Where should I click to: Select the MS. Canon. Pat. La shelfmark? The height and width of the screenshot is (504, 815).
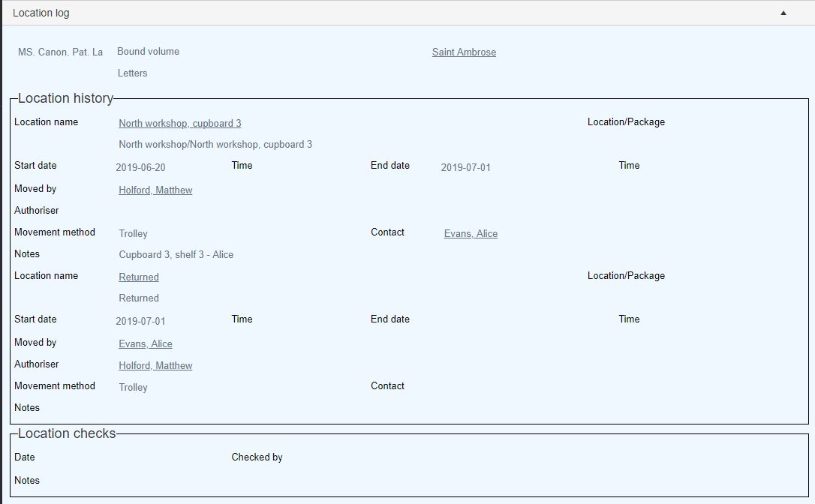60,52
